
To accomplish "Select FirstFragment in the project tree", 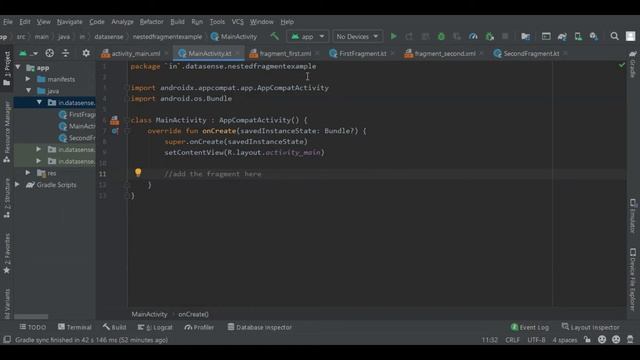I will click(77, 115).
